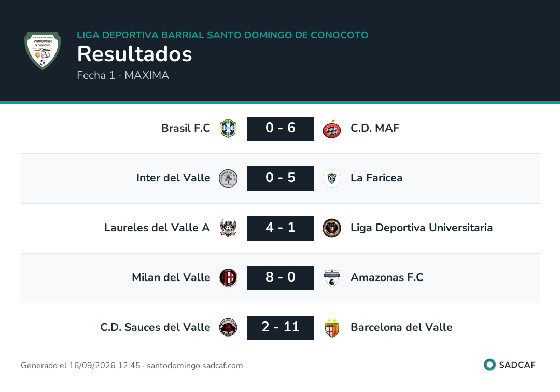This screenshot has width=560, height=392.
Task: Click the Resultados heading
Action: [135, 54]
